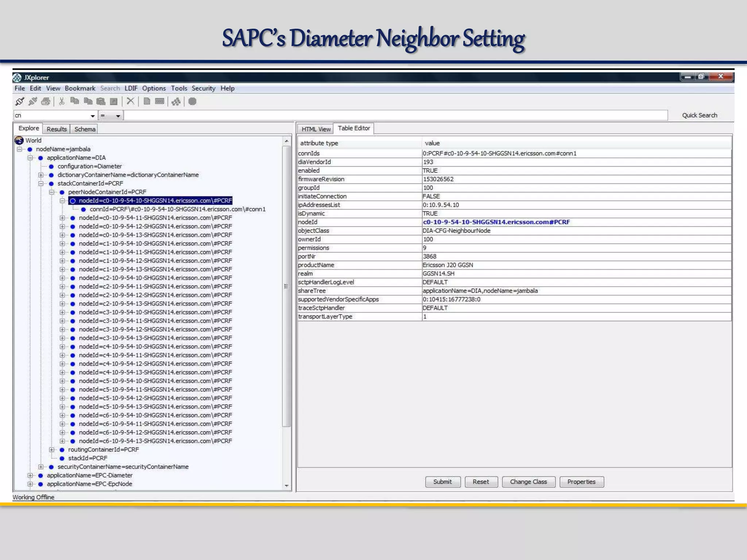747x560 pixels.
Task: Click the blue dot beside nodeName=jambala
Action: [x=30, y=149]
